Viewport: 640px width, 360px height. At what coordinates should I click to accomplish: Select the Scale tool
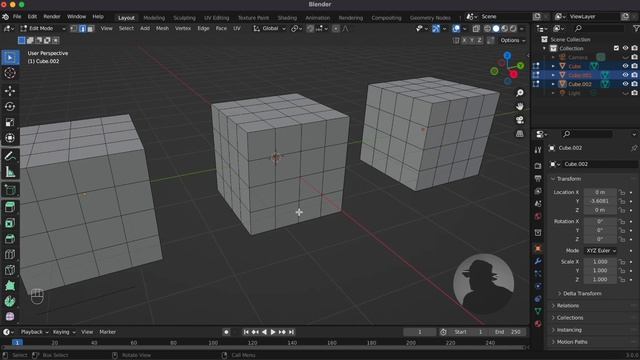pyautogui.click(x=10, y=122)
